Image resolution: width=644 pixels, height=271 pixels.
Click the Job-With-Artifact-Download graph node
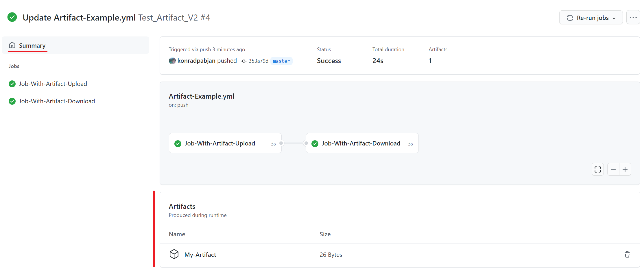point(362,143)
